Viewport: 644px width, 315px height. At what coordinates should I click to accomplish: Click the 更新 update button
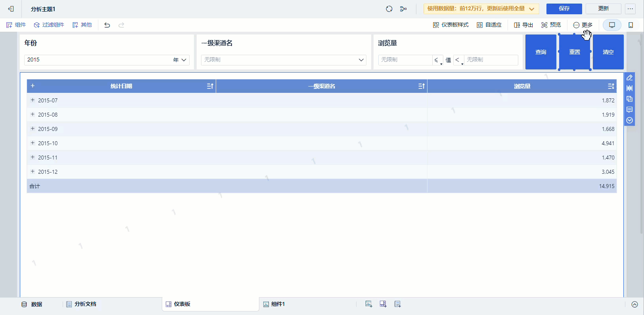pos(604,9)
